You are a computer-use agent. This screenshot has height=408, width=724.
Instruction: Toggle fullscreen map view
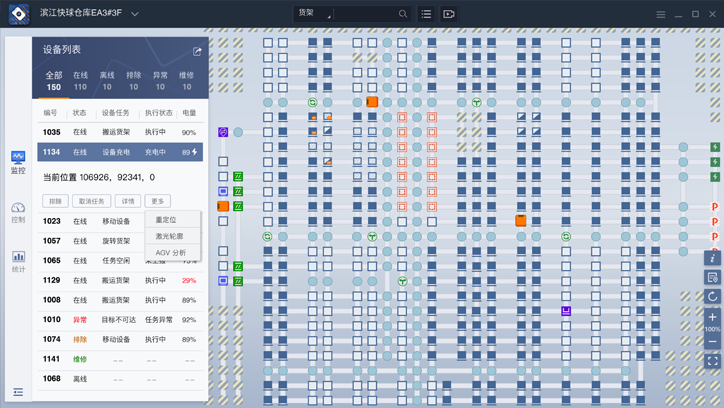[x=712, y=361]
